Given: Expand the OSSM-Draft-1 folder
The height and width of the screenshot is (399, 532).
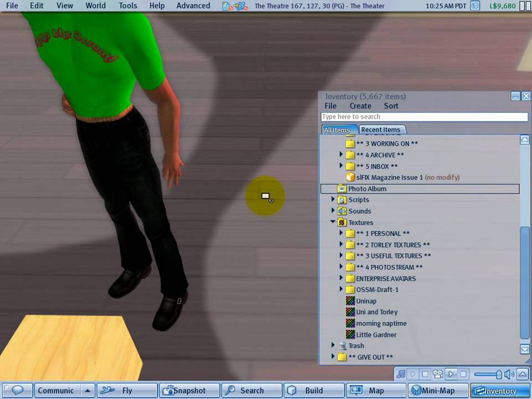Looking at the screenshot, I should [x=341, y=289].
